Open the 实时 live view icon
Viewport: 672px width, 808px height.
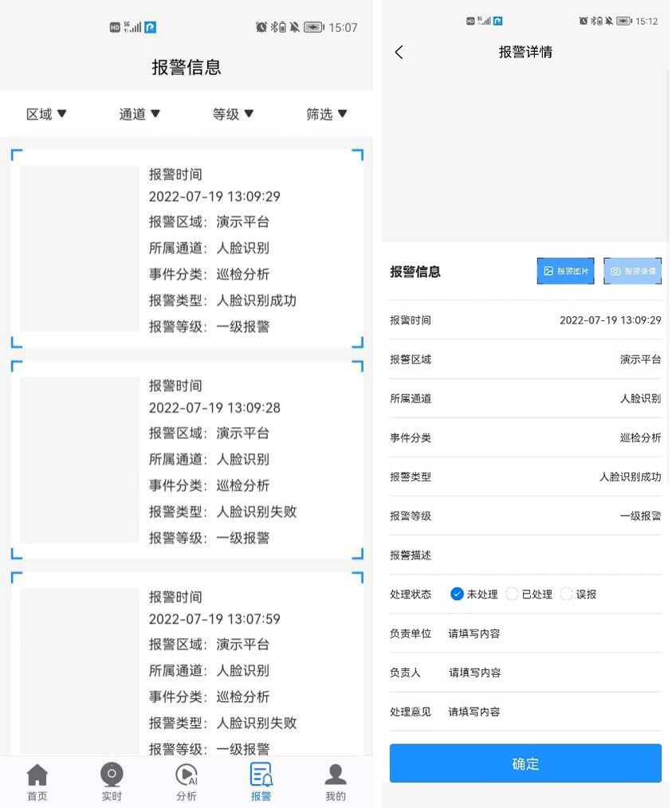click(x=112, y=781)
